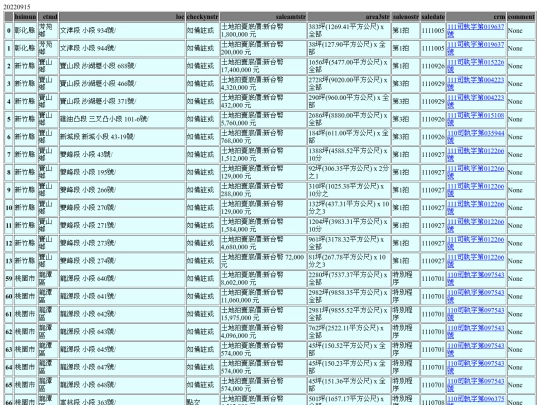Viewport: 540px width, 405px height.
Task: Select price cell 17,400,000 元
Action: [x=263, y=66]
